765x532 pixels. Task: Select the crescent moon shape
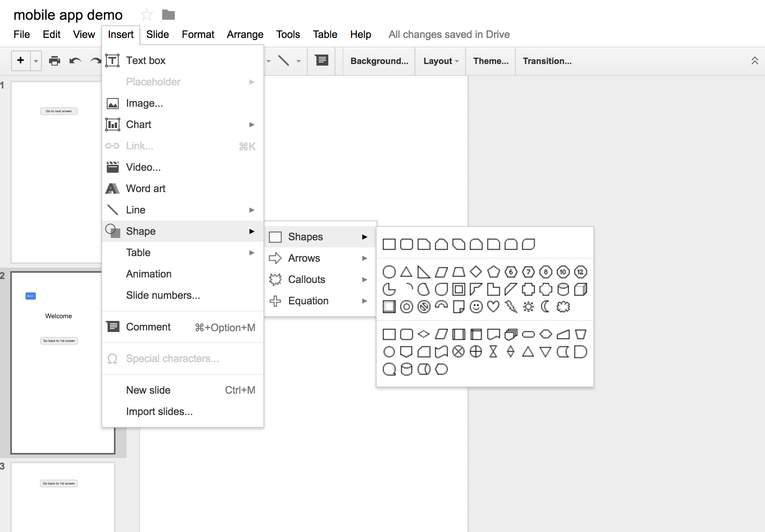(545, 307)
